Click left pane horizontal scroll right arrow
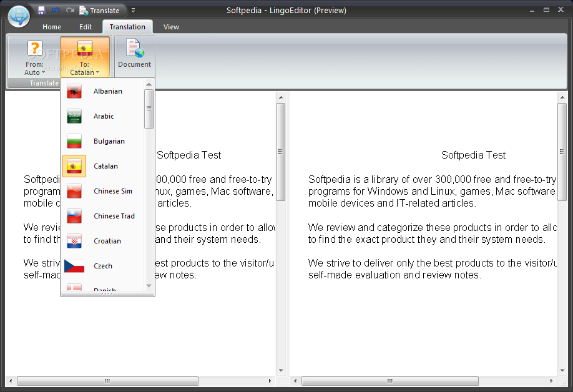This screenshot has width=573, height=392. pyautogui.click(x=270, y=381)
